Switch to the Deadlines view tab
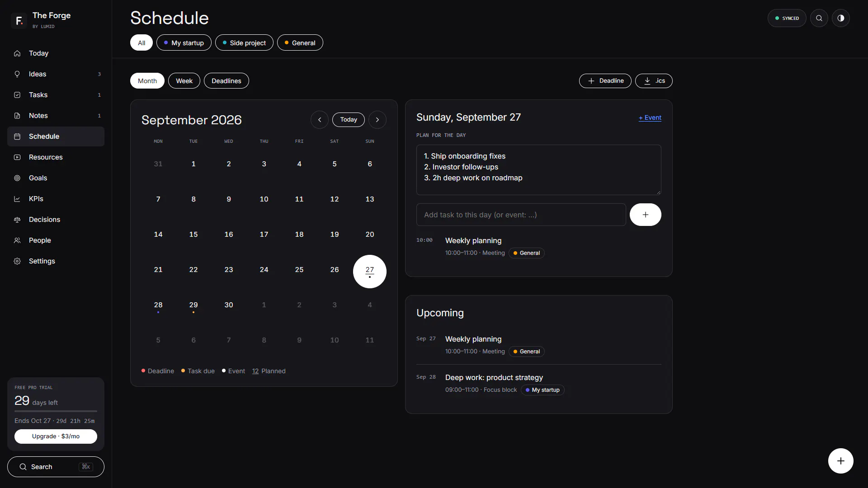This screenshot has width=868, height=488. [226, 81]
